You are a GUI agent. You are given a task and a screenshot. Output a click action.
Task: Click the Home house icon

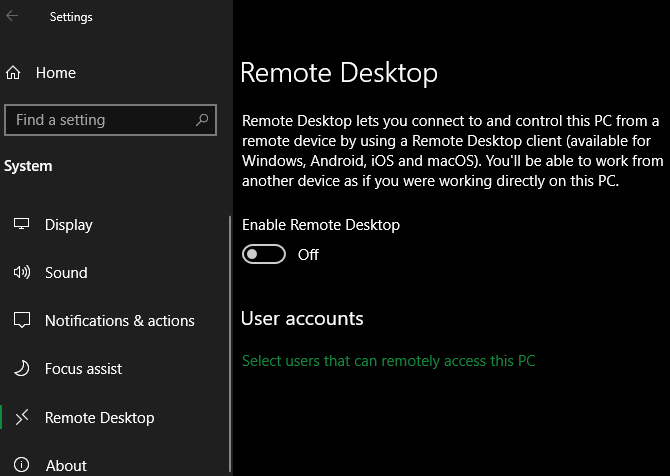[x=14, y=73]
